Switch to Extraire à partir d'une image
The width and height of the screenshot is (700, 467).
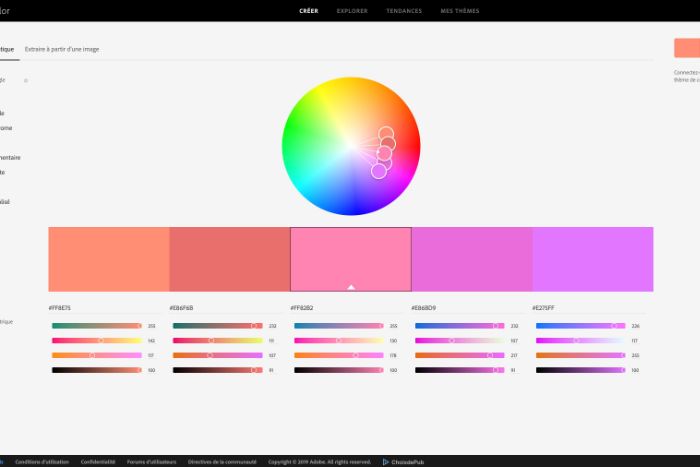pos(62,48)
